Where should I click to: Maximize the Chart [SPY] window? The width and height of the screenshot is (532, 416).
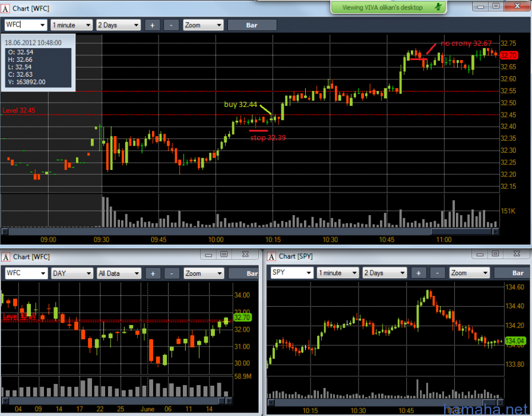(x=495, y=254)
